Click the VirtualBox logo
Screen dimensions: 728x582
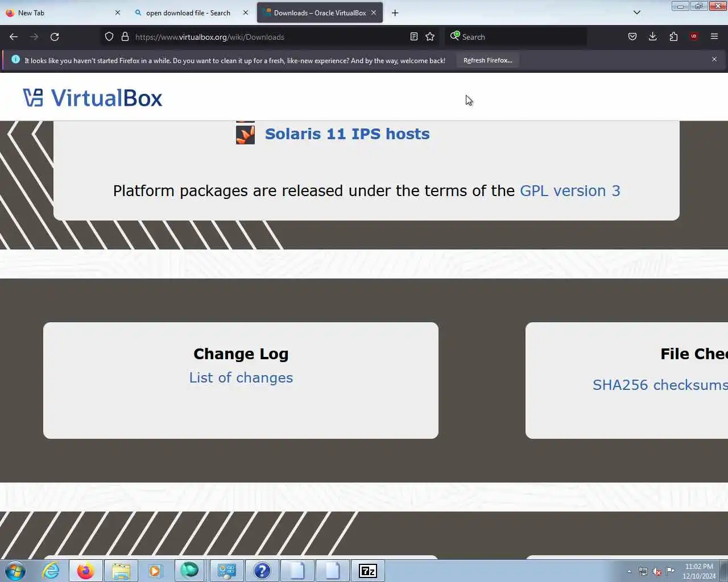pos(93,98)
